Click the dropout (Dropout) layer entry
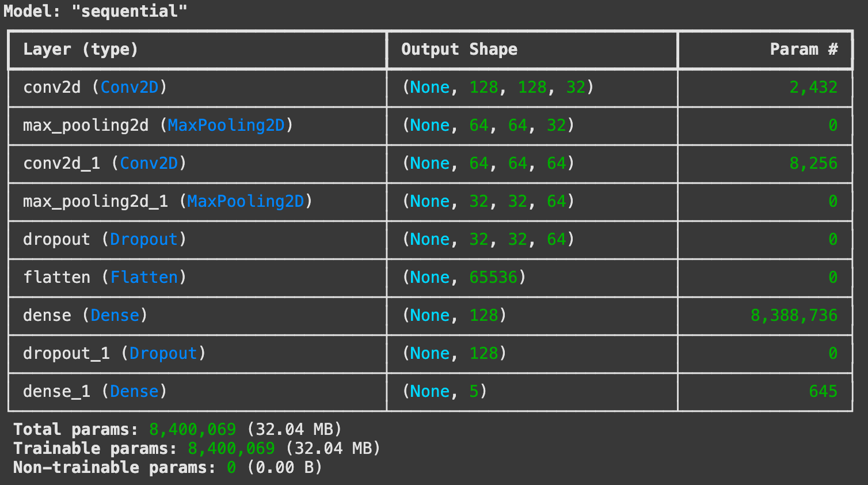The width and height of the screenshot is (868, 485). click(x=105, y=240)
